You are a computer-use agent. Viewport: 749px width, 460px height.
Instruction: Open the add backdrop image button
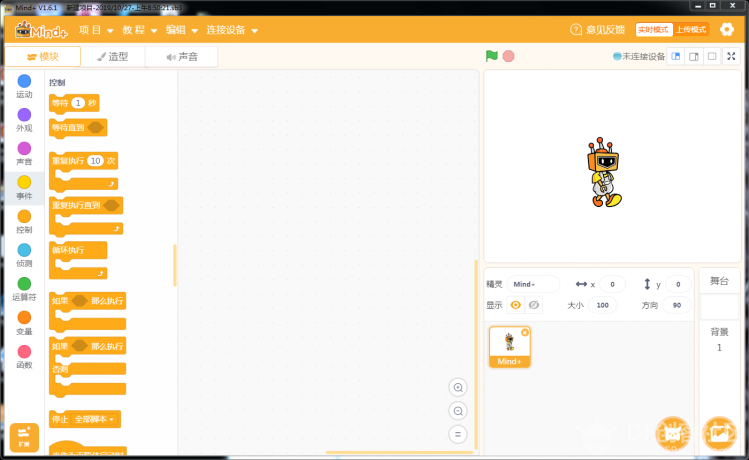[719, 434]
